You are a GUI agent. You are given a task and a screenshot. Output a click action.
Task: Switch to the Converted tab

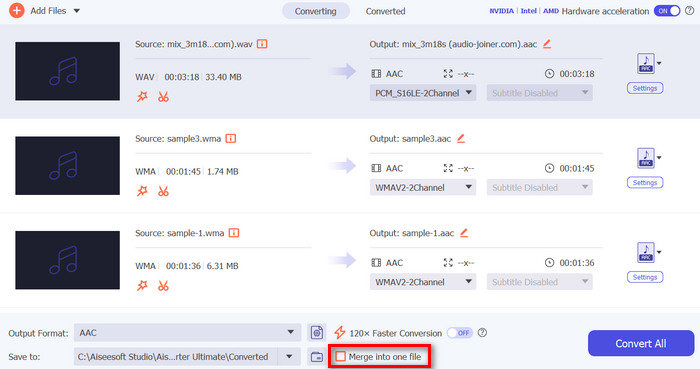[x=385, y=11]
